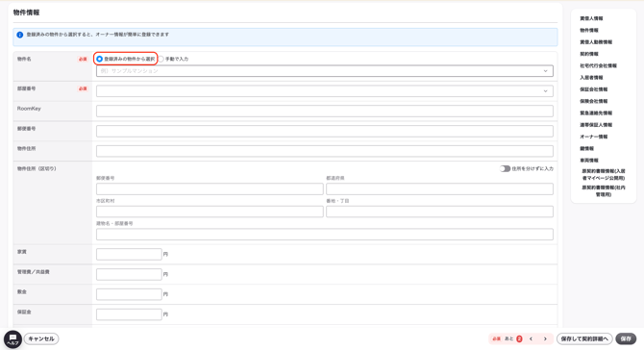Open 原契約書類情報(入居者マイページ公開用) section
The height and width of the screenshot is (350, 644).
[604, 175]
